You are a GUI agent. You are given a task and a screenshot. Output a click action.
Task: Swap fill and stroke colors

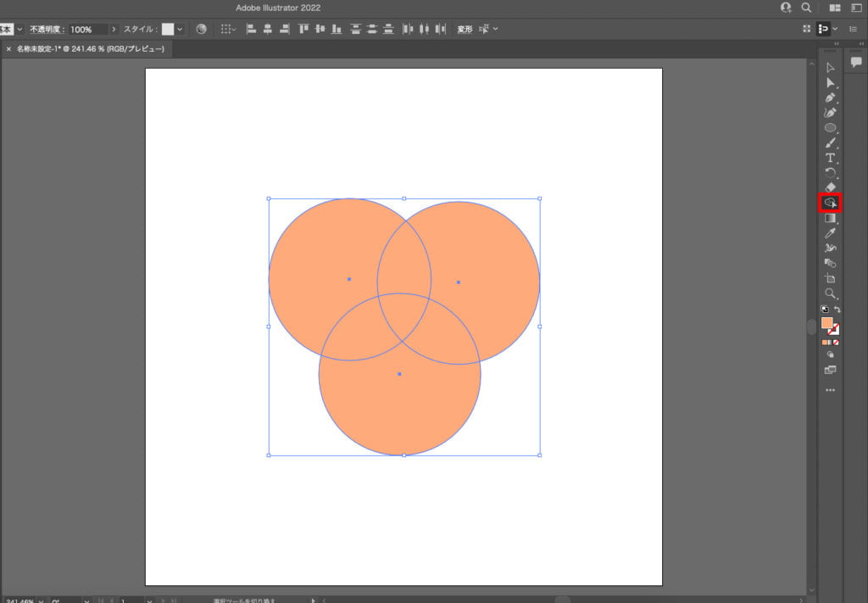click(837, 310)
